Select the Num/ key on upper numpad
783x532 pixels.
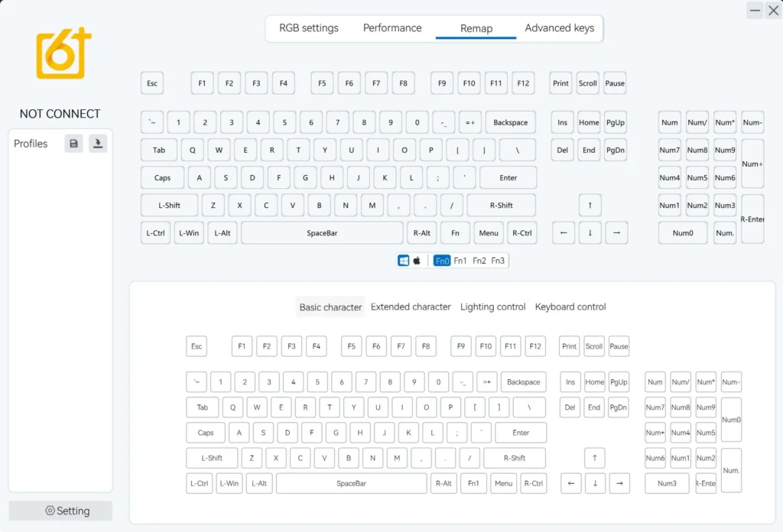pyautogui.click(x=697, y=122)
